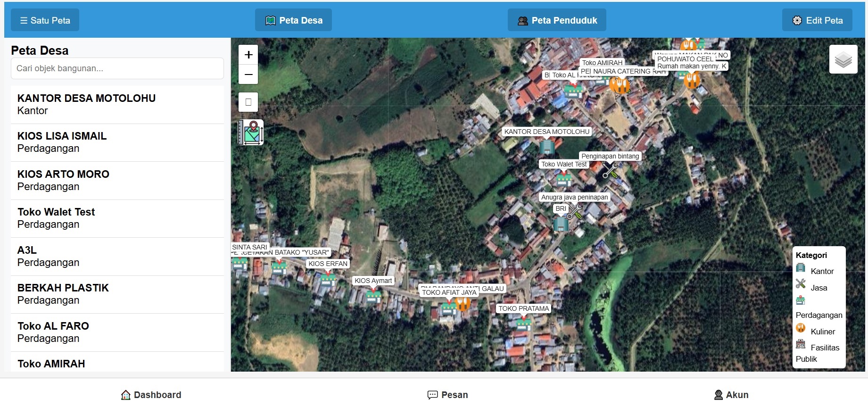
Task: Open Dashboard from bottom navigation
Action: [151, 395]
